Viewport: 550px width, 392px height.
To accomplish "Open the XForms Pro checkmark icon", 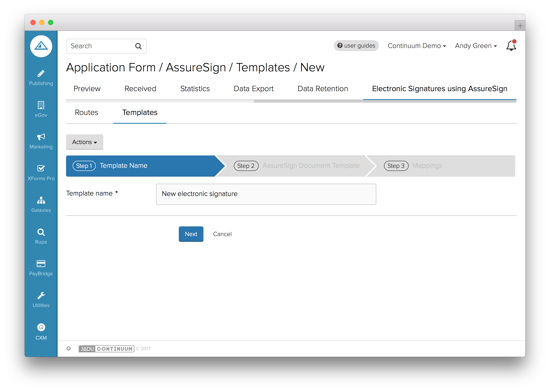I will (x=41, y=168).
